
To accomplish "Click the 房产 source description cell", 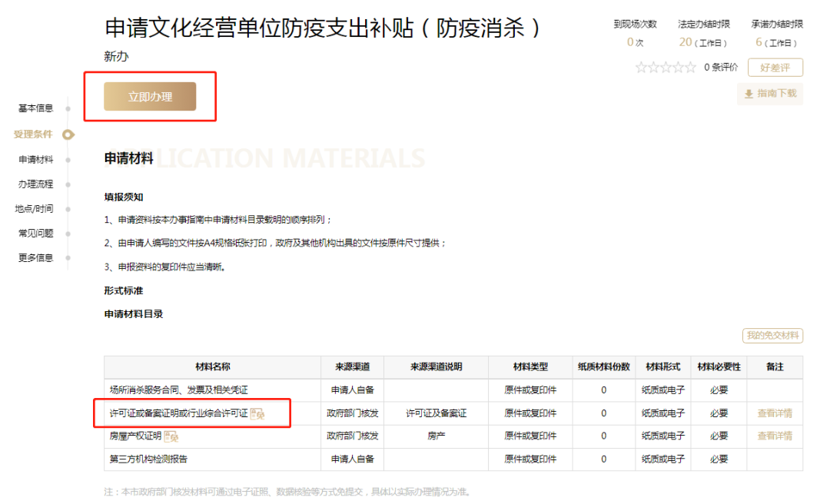I will coord(437,436).
